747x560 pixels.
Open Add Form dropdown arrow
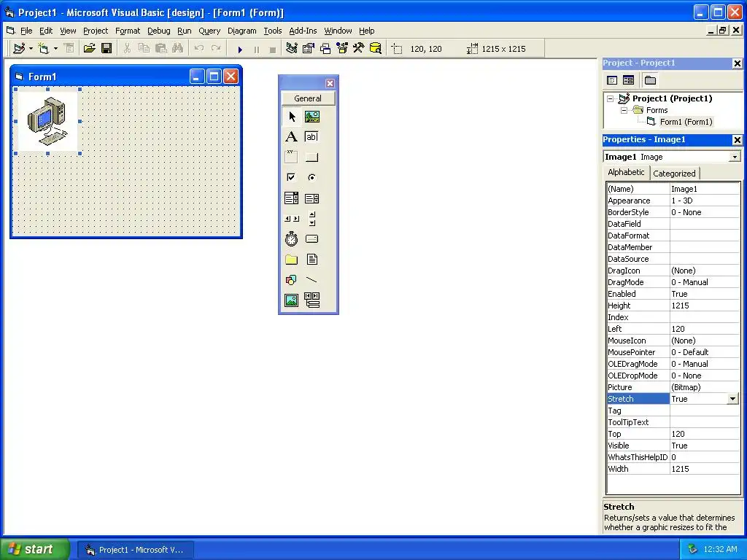(55, 49)
